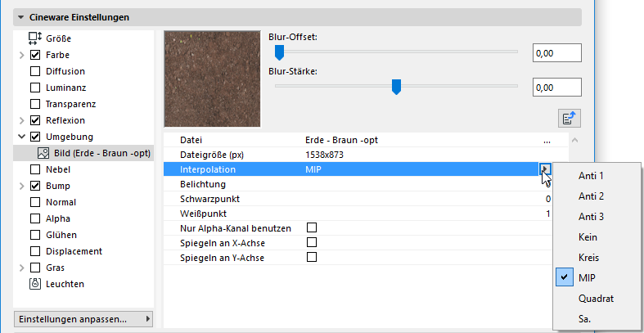Collapse the Cineware Einstellungen panel
Viewport: 644px width, 333px height.
click(20, 18)
